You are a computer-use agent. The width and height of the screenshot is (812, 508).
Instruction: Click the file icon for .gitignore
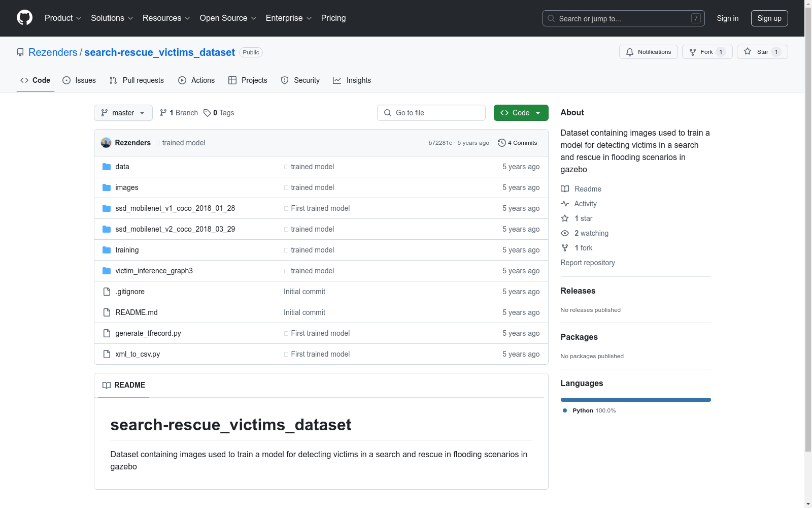tap(107, 292)
